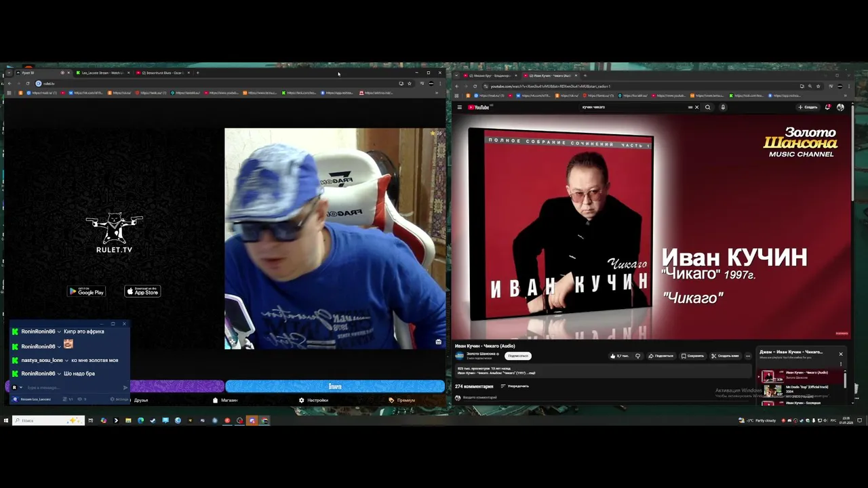
Task: Open new tab in right Chrome window
Action: click(x=585, y=75)
